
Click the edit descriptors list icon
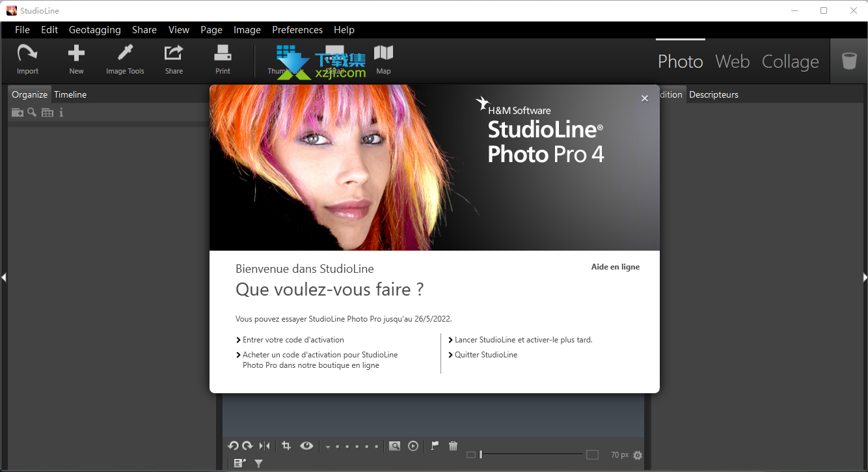tap(239, 463)
